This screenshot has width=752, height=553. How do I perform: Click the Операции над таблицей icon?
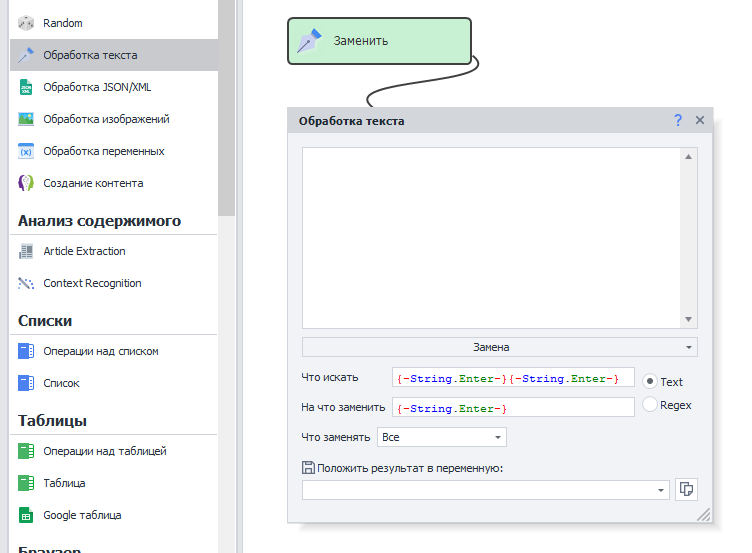(x=26, y=451)
